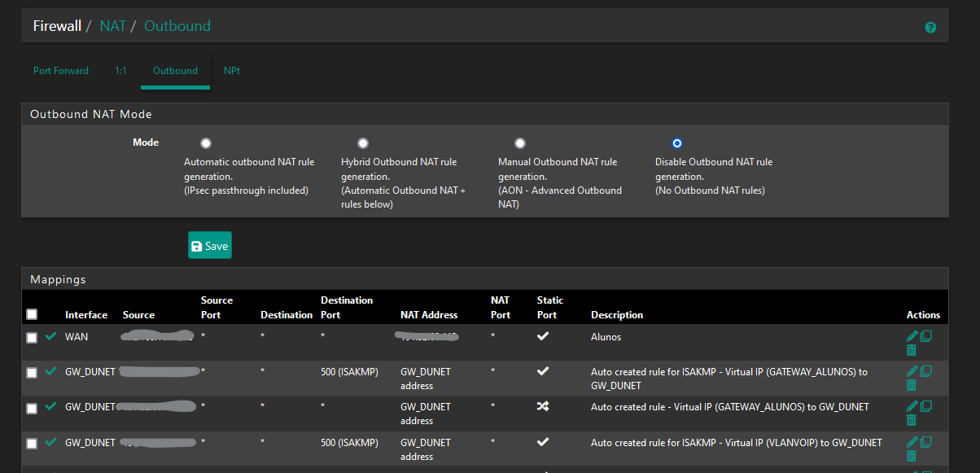Switch to Port Forward tab

(61, 71)
